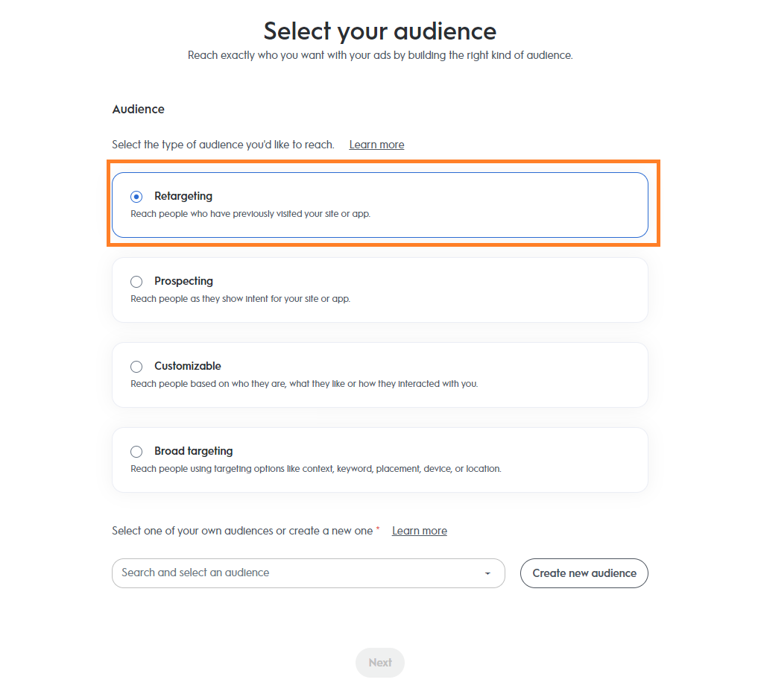
Task: Choose the Prospecting radio option
Action: click(136, 282)
